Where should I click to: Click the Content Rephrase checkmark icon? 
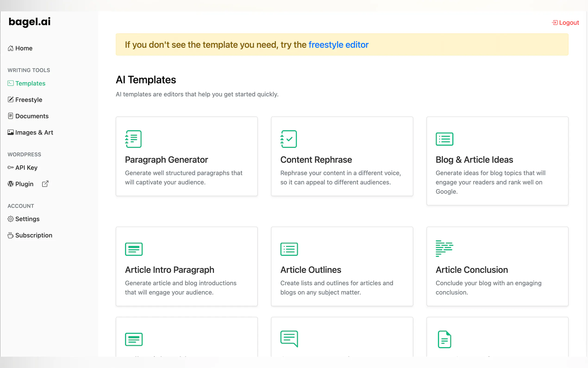point(288,139)
